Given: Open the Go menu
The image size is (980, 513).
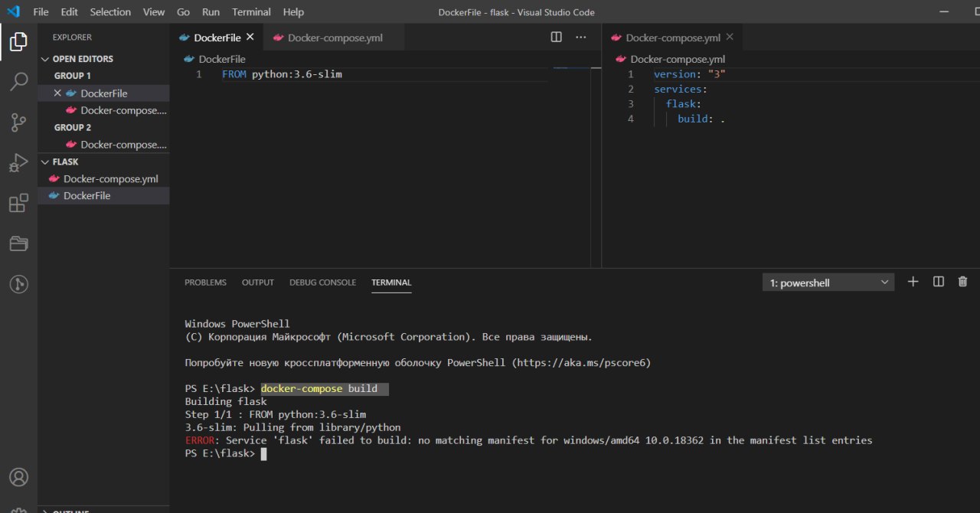Looking at the screenshot, I should point(184,11).
